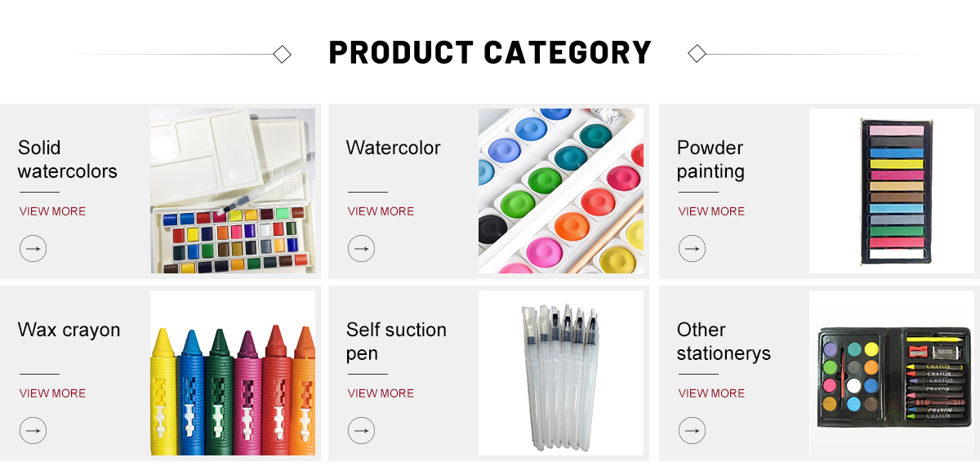This screenshot has height=475, width=980.
Task: Click View More for Wax crayon
Action: [x=52, y=393]
